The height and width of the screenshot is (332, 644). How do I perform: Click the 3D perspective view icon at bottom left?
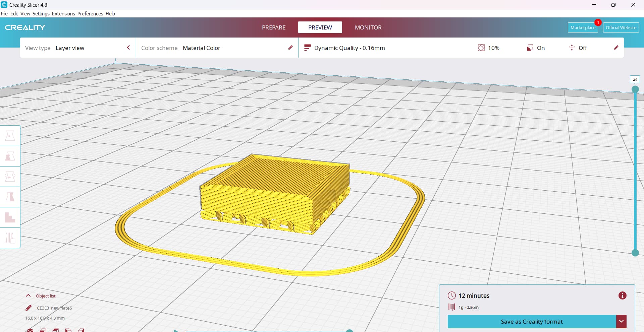point(30,330)
